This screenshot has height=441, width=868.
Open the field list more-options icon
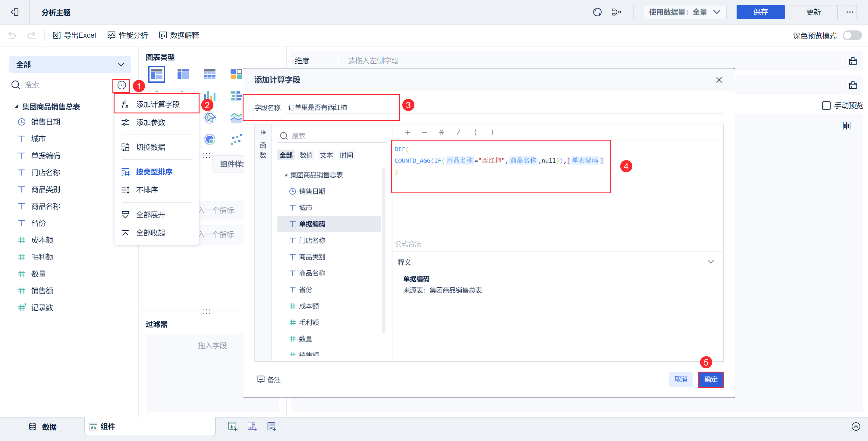(x=122, y=85)
